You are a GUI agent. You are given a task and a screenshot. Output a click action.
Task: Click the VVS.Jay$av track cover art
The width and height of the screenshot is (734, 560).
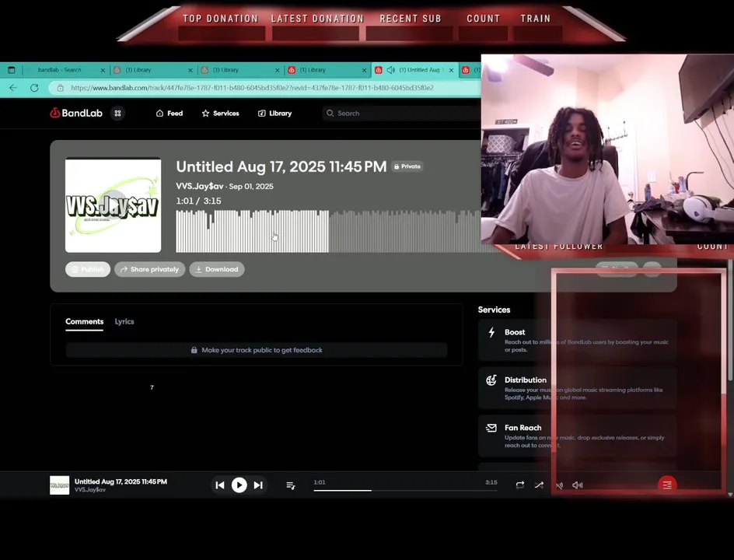click(114, 205)
